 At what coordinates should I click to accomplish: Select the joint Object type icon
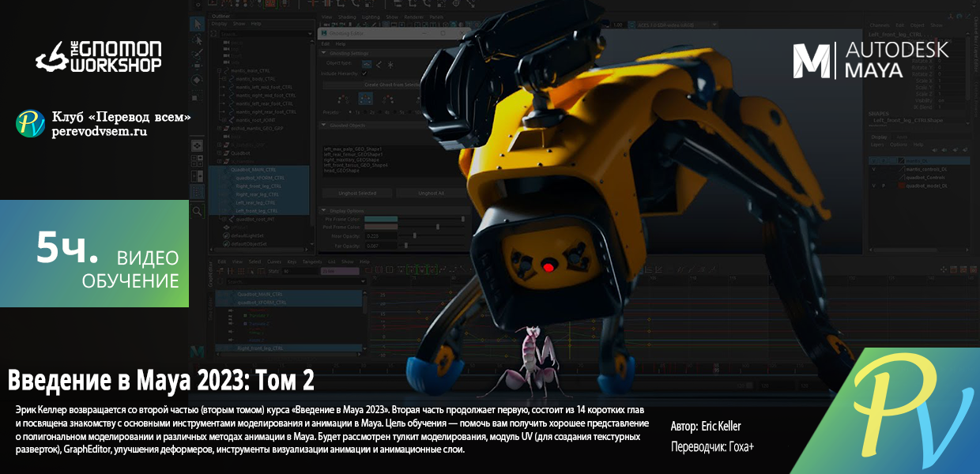pyautogui.click(x=379, y=64)
